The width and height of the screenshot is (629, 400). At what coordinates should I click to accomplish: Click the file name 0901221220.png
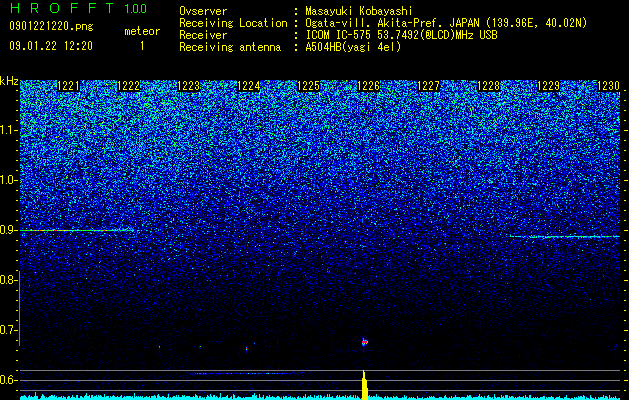(51, 27)
